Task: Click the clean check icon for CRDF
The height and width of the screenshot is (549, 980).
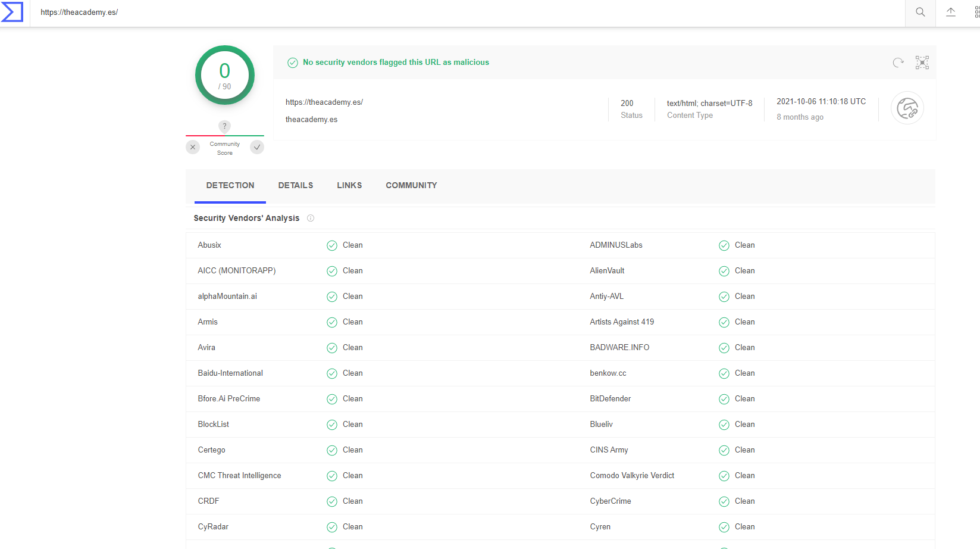Action: (x=332, y=501)
